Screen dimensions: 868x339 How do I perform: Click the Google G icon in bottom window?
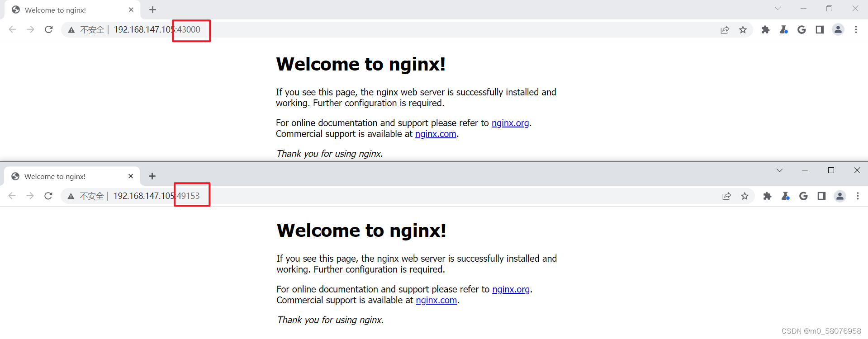click(x=803, y=196)
